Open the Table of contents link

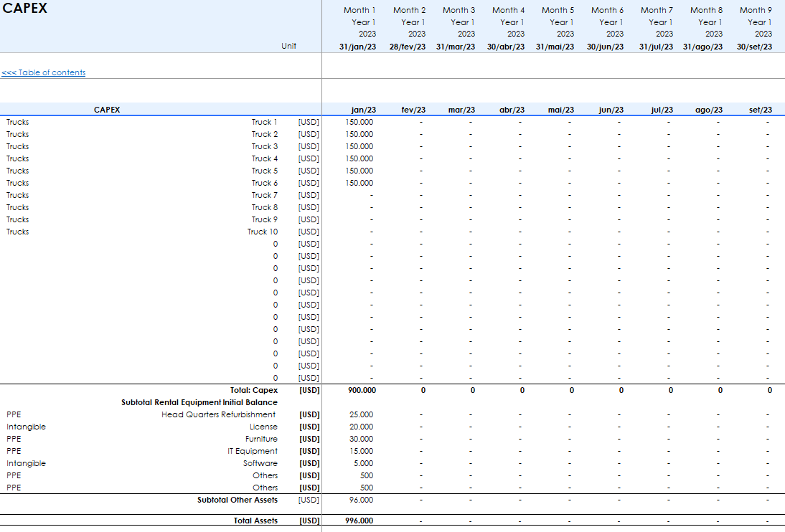pos(44,72)
